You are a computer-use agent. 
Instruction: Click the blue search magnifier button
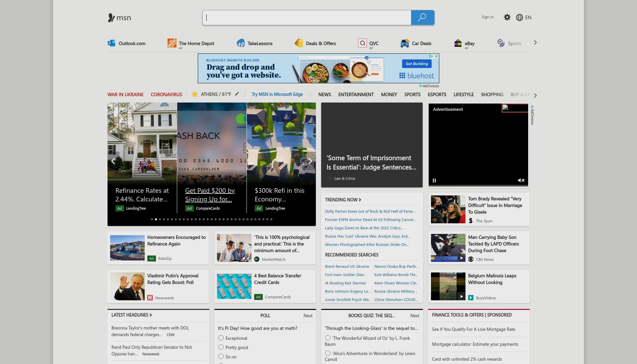[x=422, y=18]
